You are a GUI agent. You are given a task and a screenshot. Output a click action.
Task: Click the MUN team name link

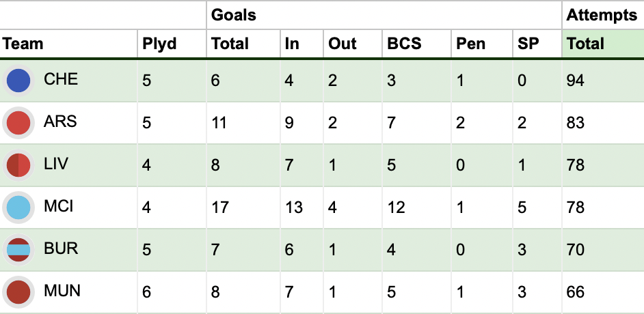(x=62, y=291)
